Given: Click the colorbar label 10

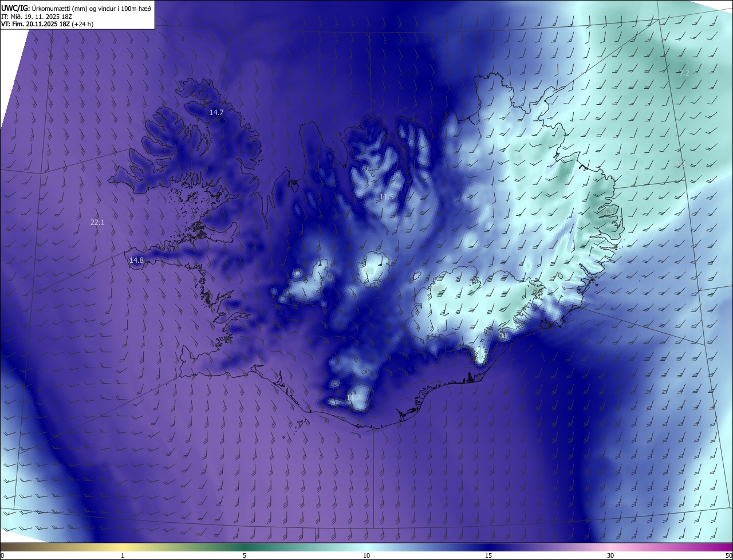Looking at the screenshot, I should click(x=366, y=555).
